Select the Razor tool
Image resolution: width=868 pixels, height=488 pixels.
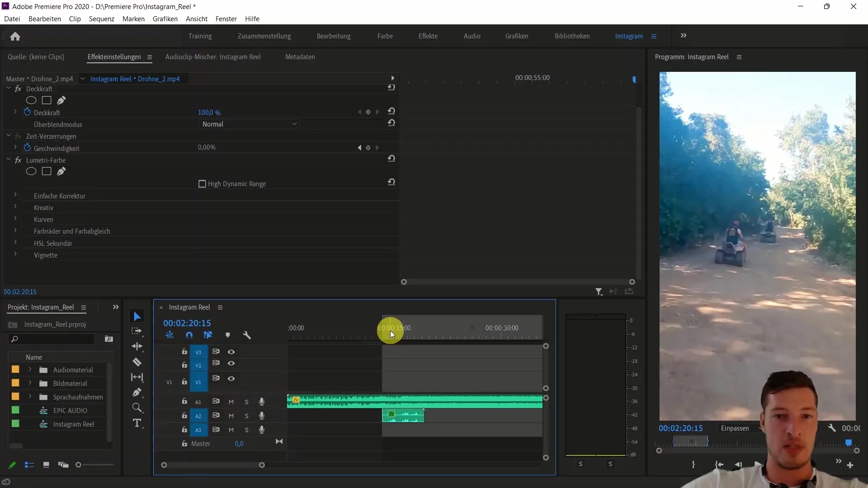pos(137,362)
